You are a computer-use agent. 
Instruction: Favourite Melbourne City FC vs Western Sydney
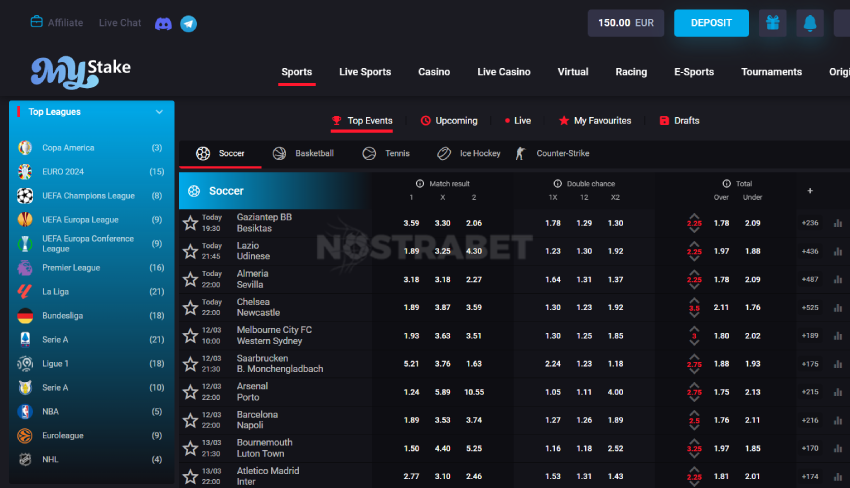coord(190,336)
